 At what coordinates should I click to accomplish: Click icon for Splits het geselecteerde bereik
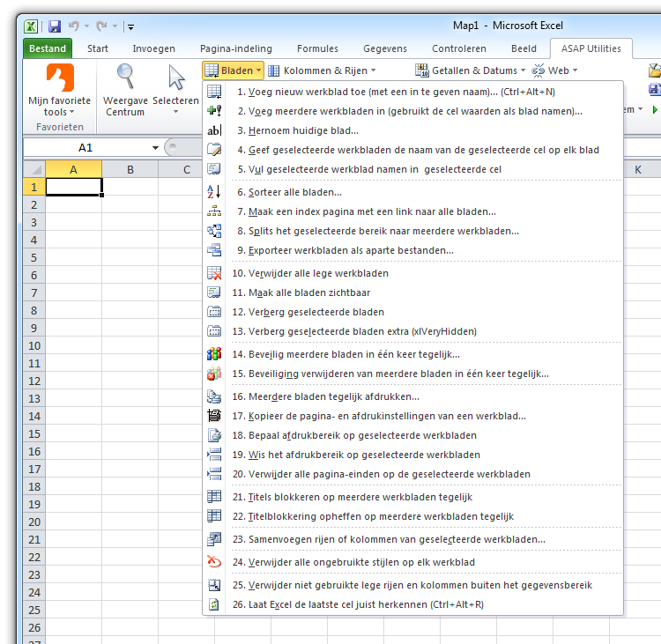coord(214,231)
